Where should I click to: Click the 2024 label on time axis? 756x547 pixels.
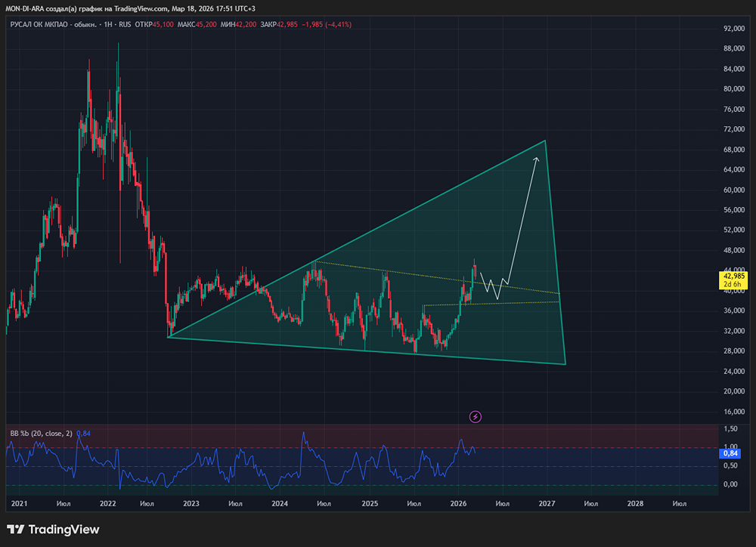pos(280,504)
